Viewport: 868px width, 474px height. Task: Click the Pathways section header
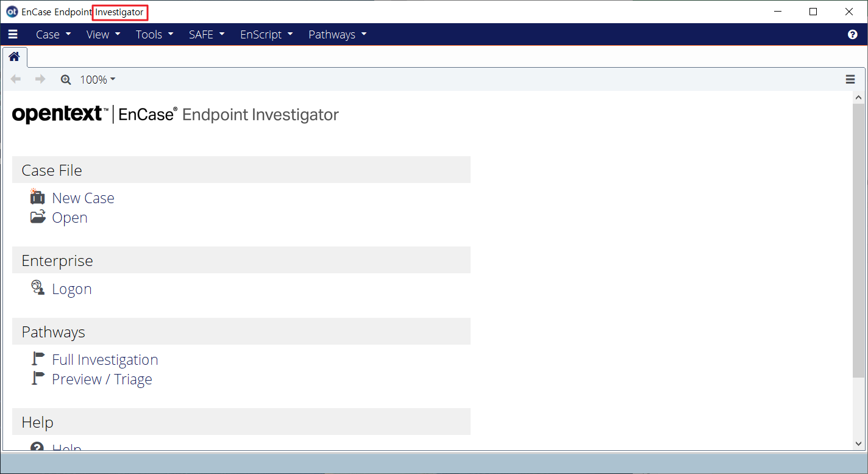pyautogui.click(x=241, y=331)
